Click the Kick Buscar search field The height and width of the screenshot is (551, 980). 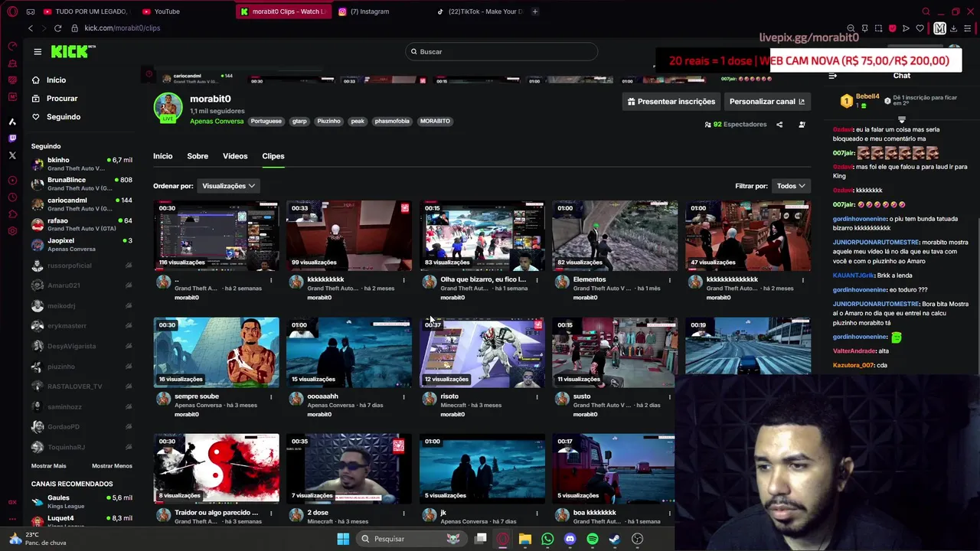(x=501, y=51)
